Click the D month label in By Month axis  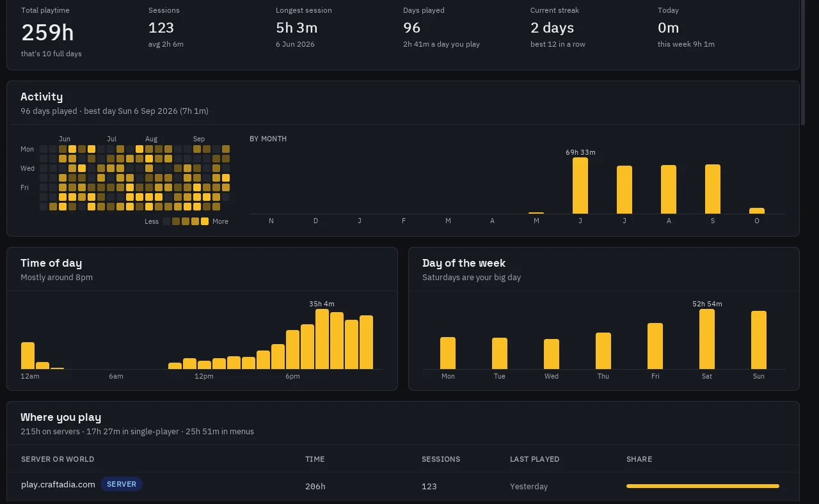point(315,221)
